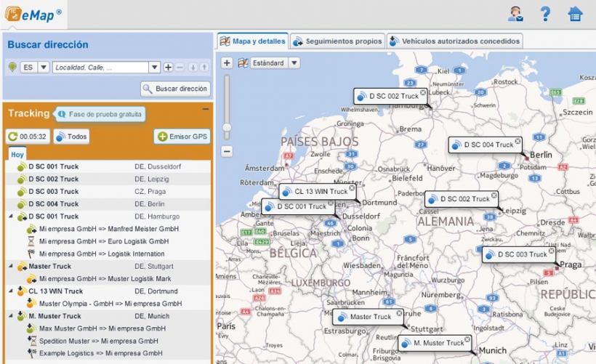The height and width of the screenshot is (364, 596).
Task: Select the Hoy tab
Action: (17, 154)
